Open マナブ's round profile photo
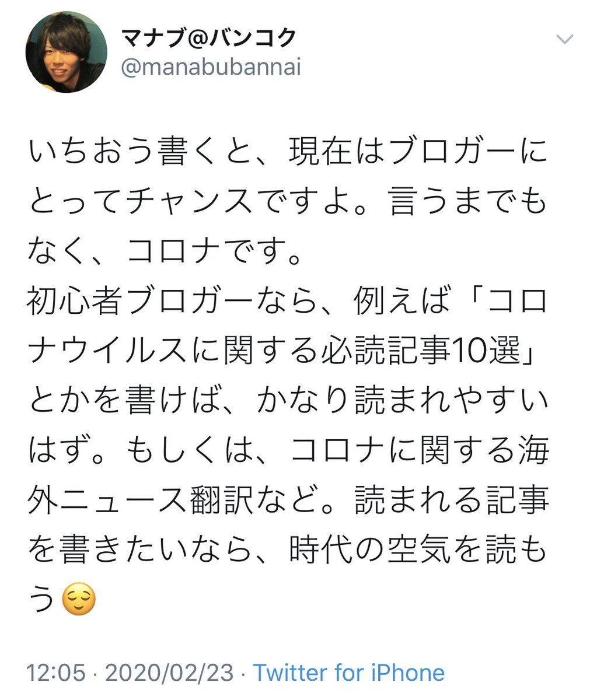597x700 pixels. (x=67, y=52)
